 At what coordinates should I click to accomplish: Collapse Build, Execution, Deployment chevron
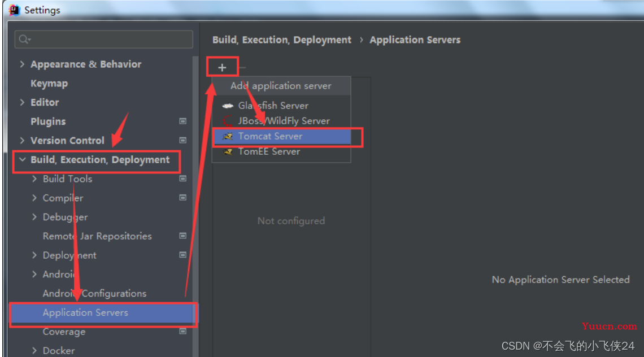(22, 159)
